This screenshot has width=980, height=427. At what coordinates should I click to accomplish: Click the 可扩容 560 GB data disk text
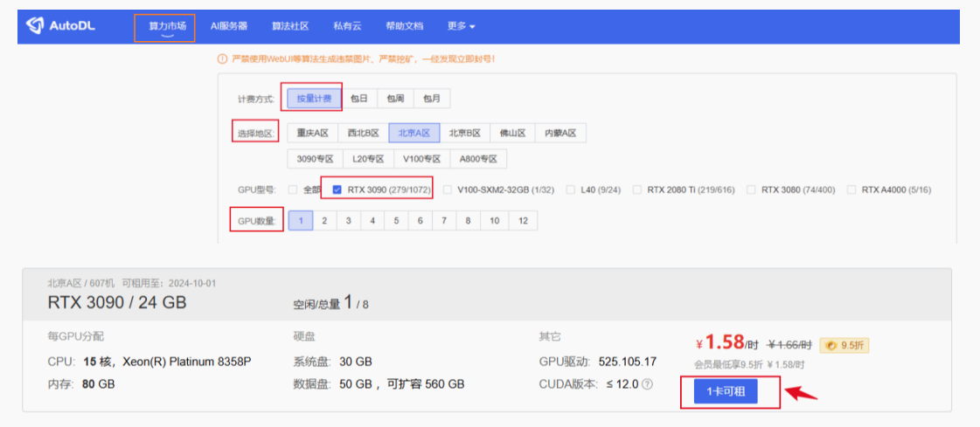pyautogui.click(x=426, y=384)
